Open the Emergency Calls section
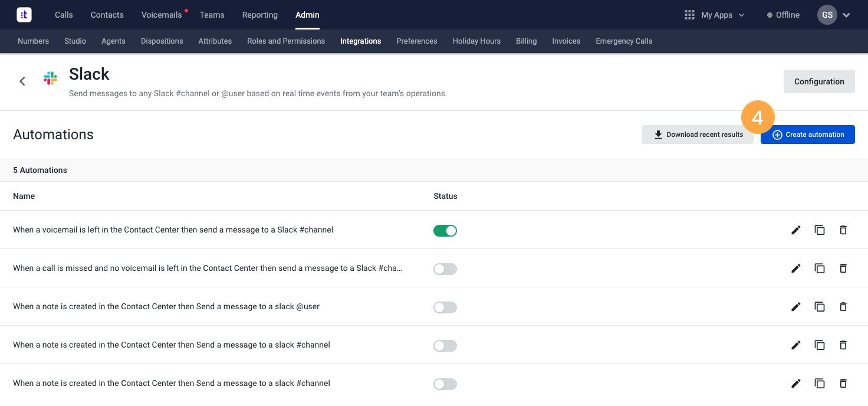This screenshot has height=406, width=868. pos(624,41)
